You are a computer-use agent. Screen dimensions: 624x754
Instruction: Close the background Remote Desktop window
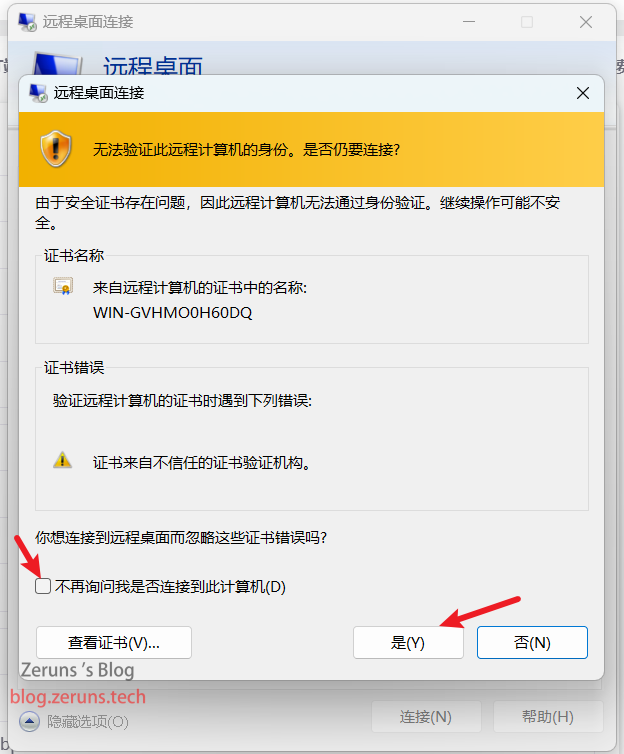[x=586, y=22]
